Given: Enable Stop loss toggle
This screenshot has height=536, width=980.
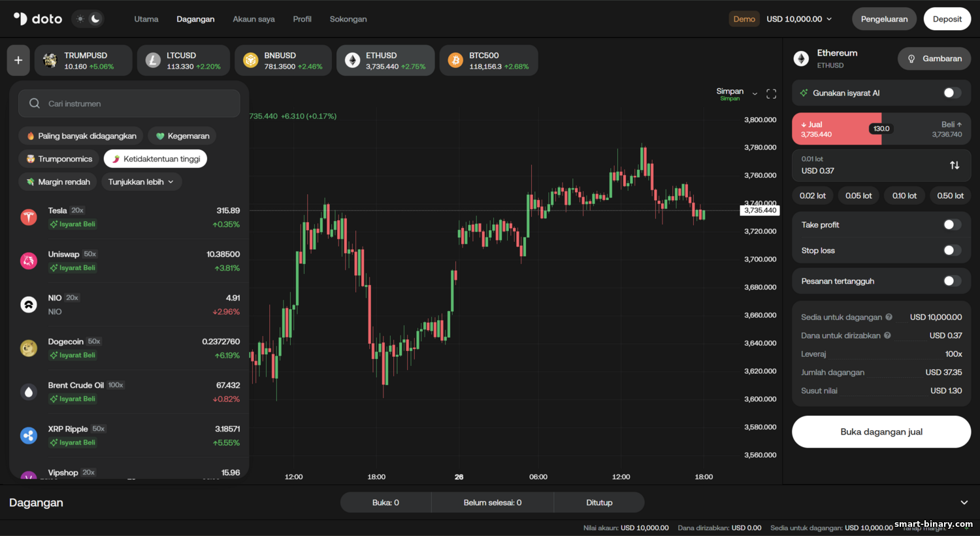Looking at the screenshot, I should (952, 250).
